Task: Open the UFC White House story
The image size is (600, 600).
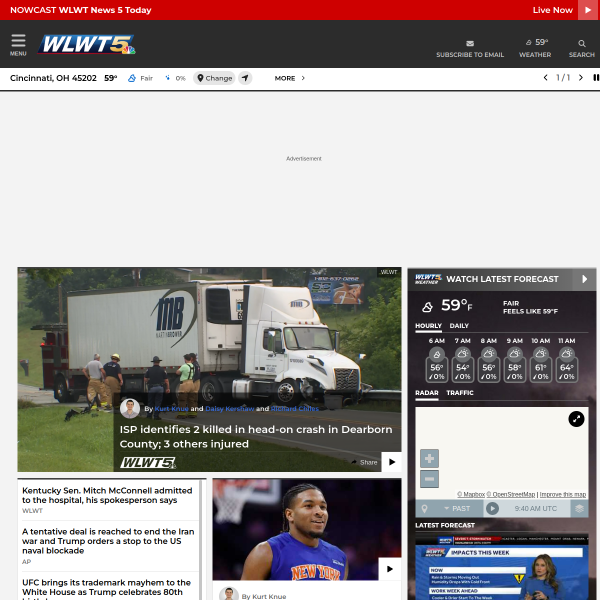Action: (106, 589)
